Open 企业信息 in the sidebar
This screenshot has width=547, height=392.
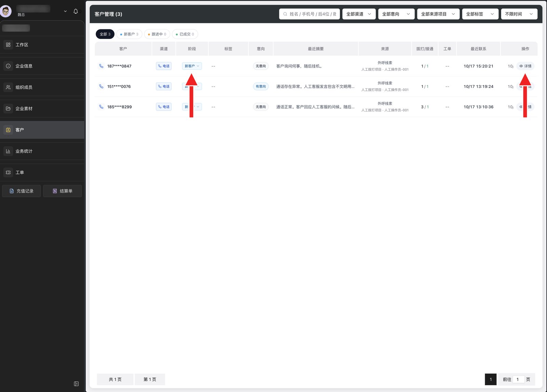42,66
